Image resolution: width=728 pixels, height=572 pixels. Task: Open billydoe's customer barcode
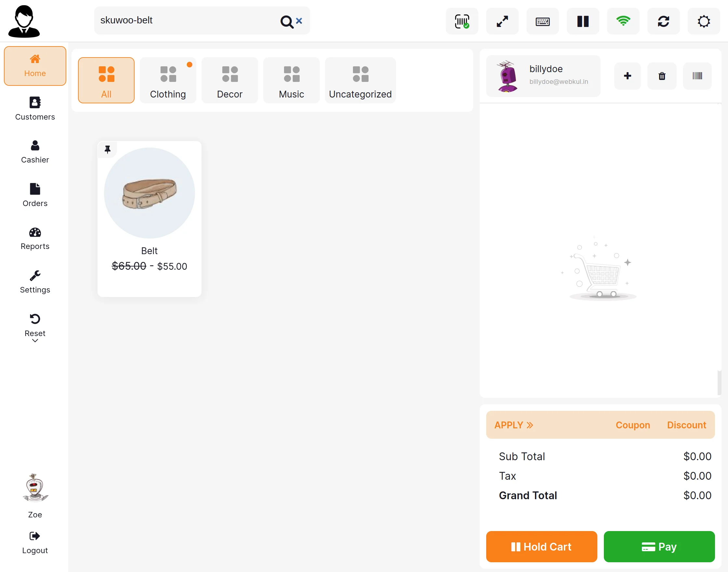(x=697, y=76)
